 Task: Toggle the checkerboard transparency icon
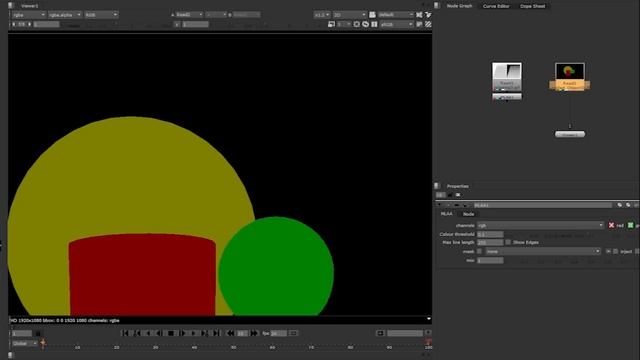428,24
